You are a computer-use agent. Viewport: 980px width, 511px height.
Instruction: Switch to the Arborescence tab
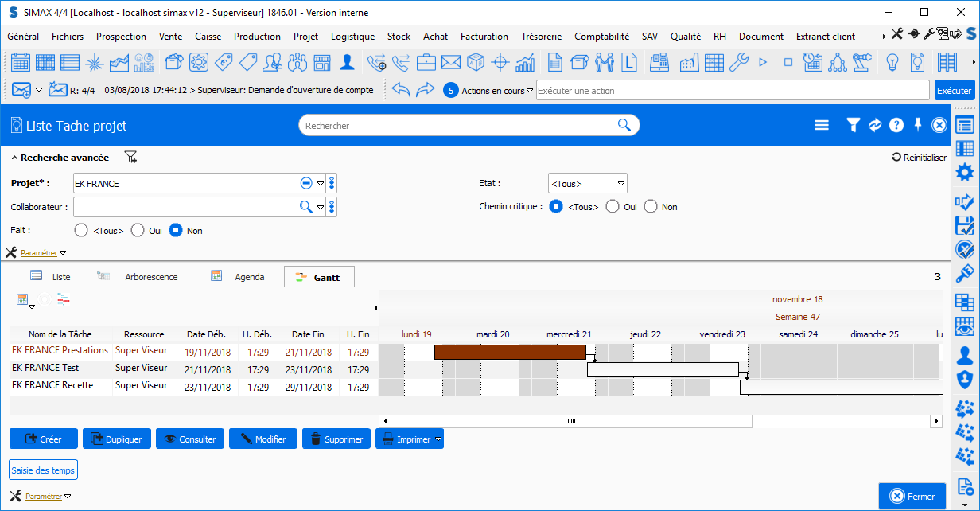[x=151, y=277]
